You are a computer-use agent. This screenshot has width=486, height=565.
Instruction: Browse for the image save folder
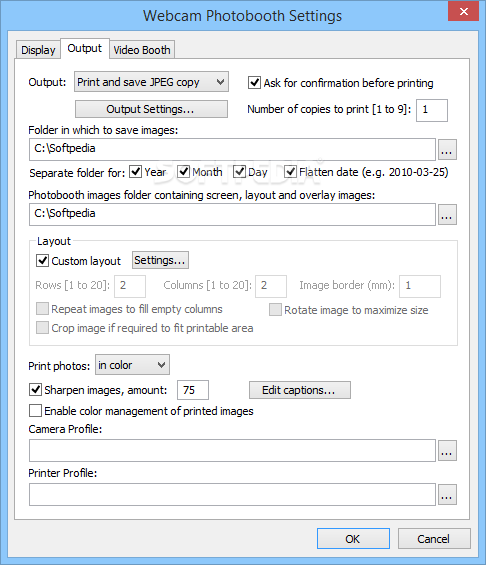point(447,150)
